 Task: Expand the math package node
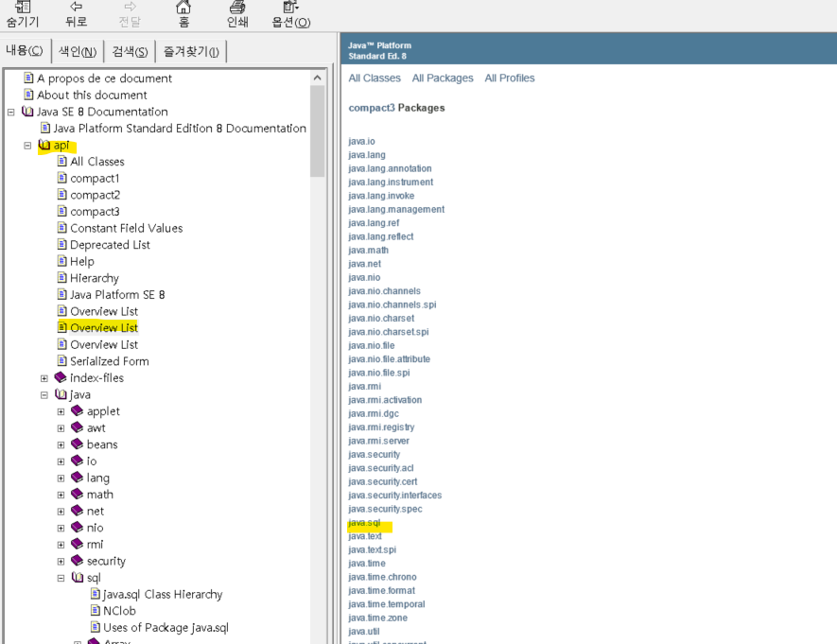tap(61, 495)
